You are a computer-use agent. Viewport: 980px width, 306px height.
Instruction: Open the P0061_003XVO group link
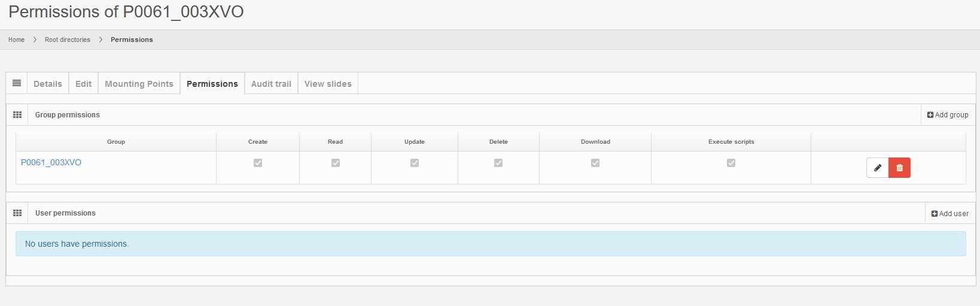pos(51,162)
